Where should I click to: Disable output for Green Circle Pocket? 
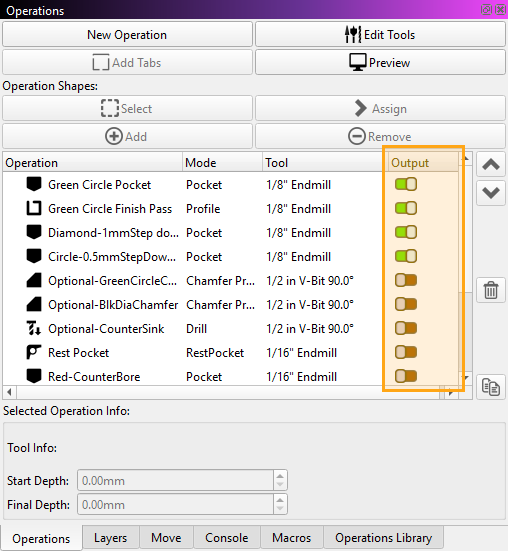pyautogui.click(x=406, y=184)
